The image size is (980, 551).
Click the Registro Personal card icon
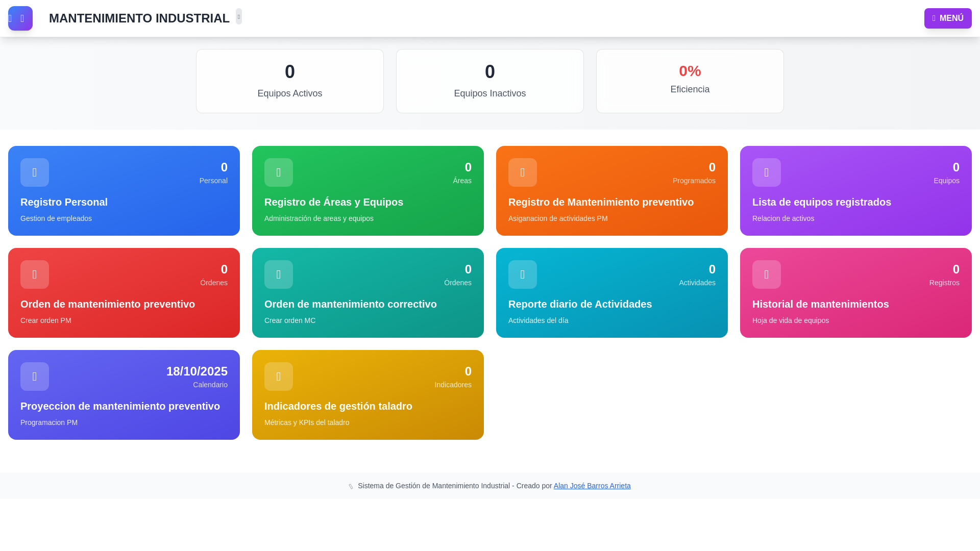tap(35, 172)
